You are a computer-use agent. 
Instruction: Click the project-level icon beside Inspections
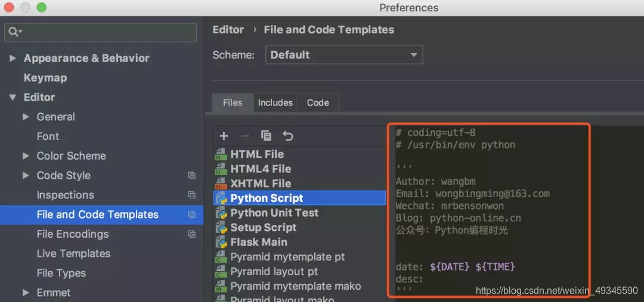pyautogui.click(x=191, y=195)
